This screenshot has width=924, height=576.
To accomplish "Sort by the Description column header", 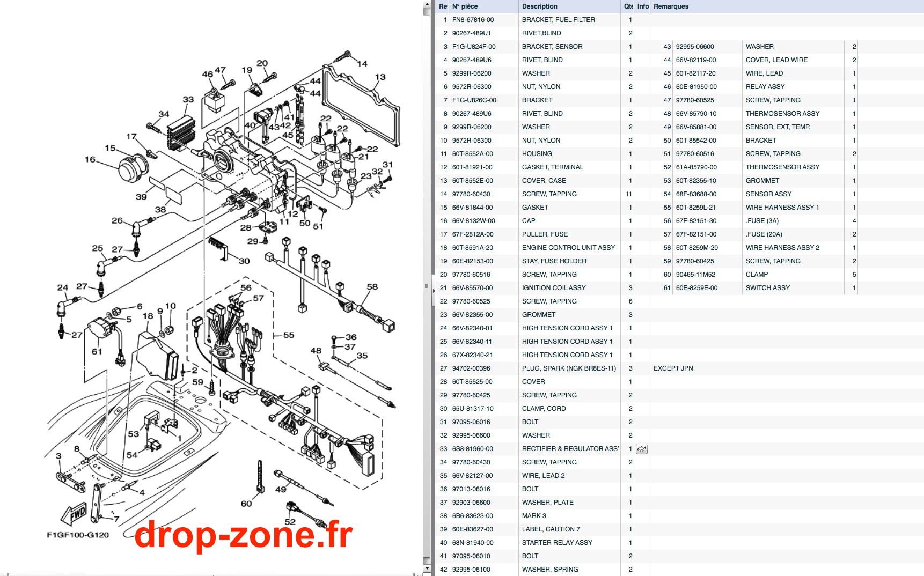I will [569, 6].
